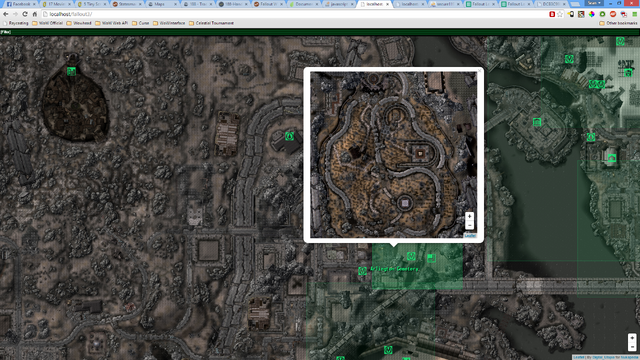Close the Arlington Cemetery map popup
640x360 pixels.
point(480,71)
